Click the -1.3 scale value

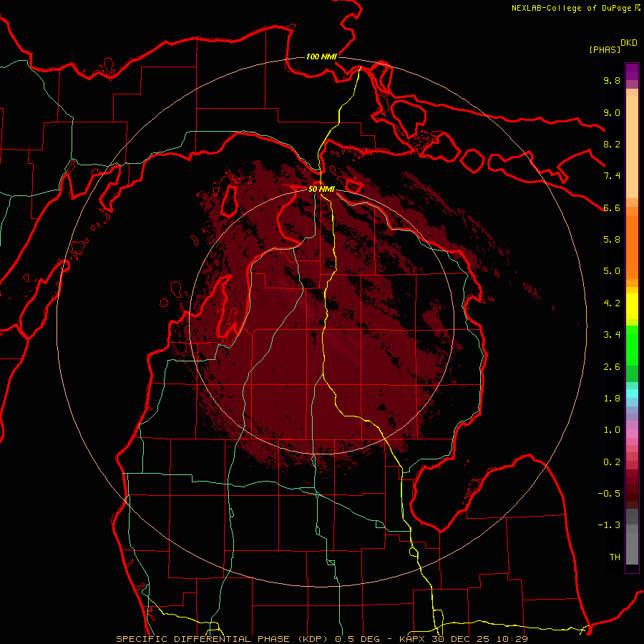pyautogui.click(x=609, y=525)
